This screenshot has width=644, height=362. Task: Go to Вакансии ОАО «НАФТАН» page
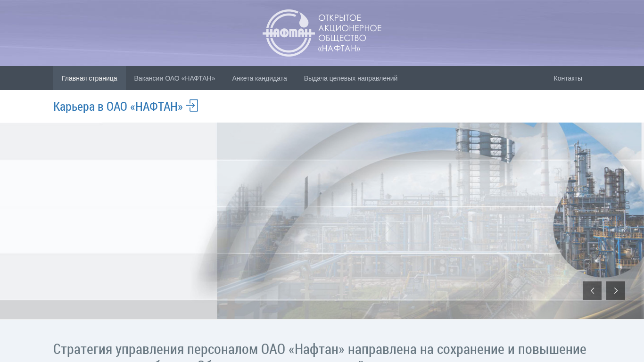click(x=174, y=78)
